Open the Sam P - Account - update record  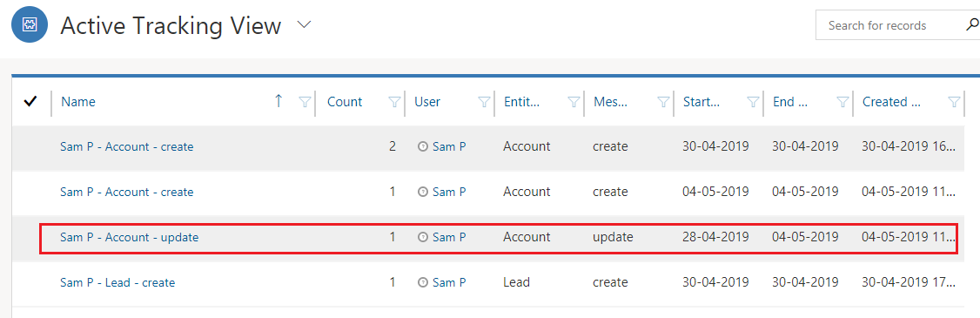tap(130, 237)
